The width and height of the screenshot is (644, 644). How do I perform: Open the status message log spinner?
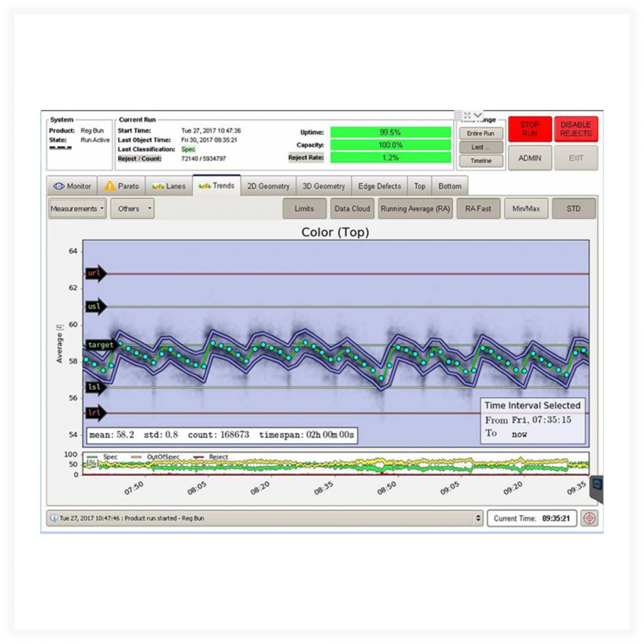point(478,518)
